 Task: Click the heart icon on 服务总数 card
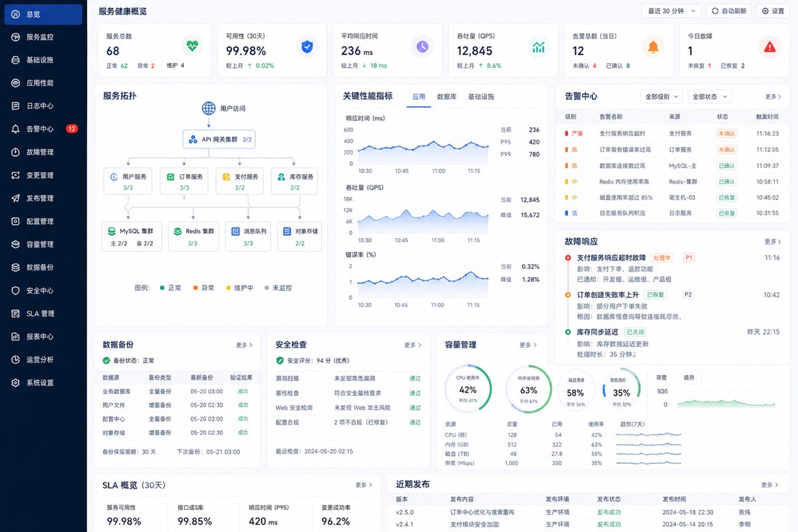(x=192, y=47)
